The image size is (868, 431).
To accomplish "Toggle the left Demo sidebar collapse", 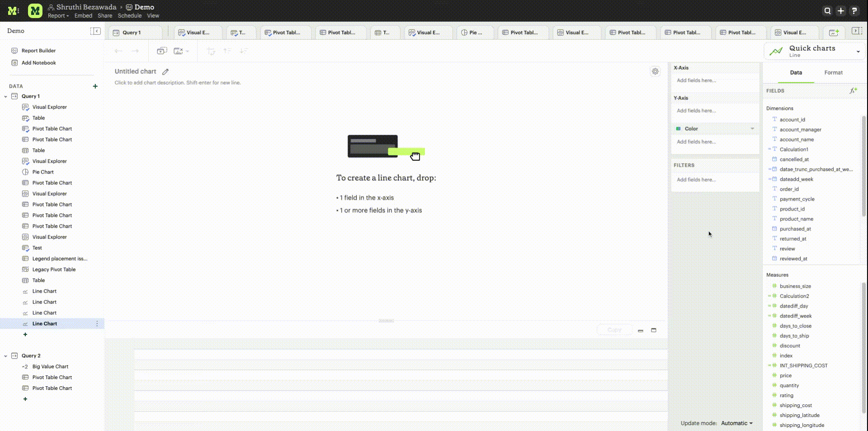I will [95, 31].
